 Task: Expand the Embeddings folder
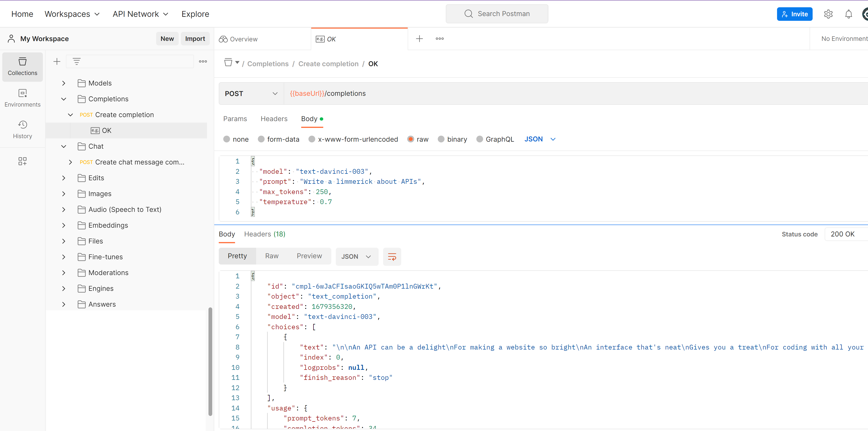[x=64, y=225]
